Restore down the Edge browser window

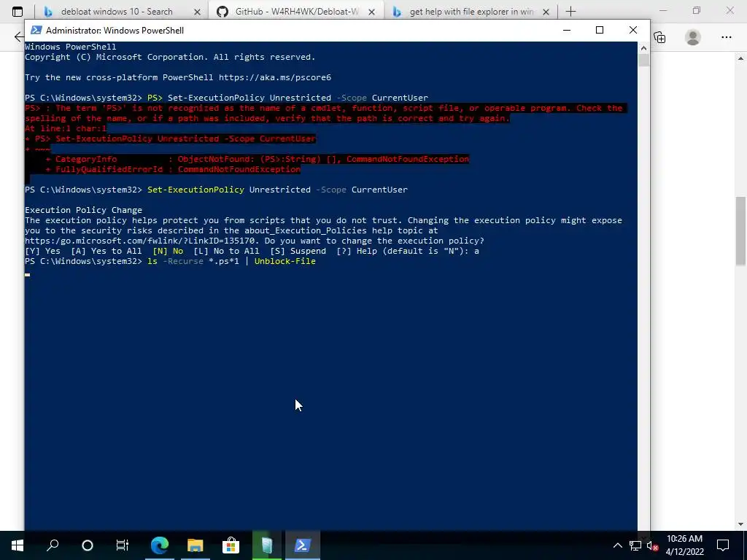697,10
